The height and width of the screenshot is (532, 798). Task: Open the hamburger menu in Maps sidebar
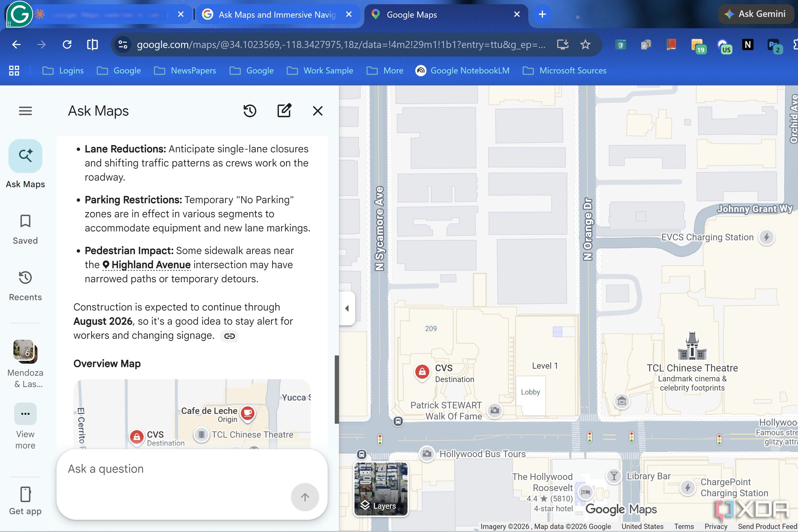[x=25, y=111]
